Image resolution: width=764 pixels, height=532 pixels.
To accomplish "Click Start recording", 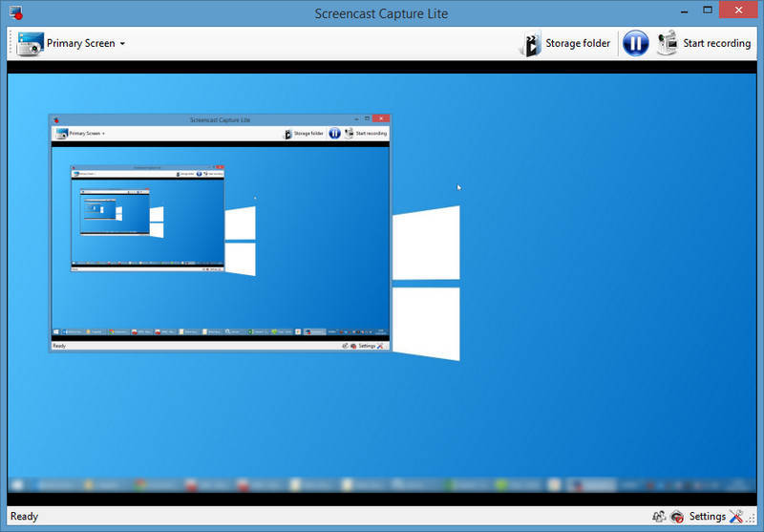I will click(x=704, y=43).
